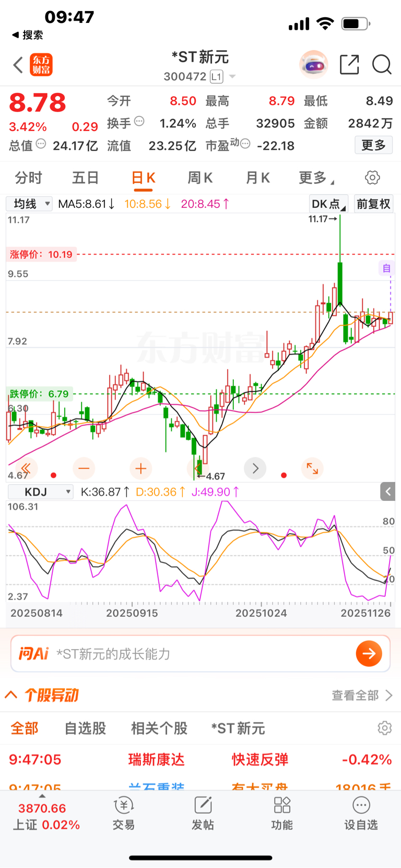Open the AI robot assistant avatar

pyautogui.click(x=313, y=65)
